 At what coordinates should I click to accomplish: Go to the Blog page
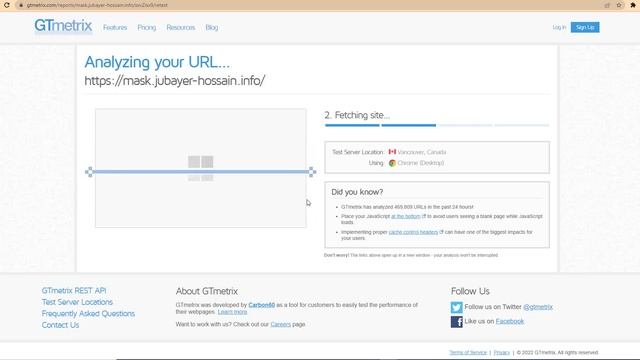(x=211, y=27)
